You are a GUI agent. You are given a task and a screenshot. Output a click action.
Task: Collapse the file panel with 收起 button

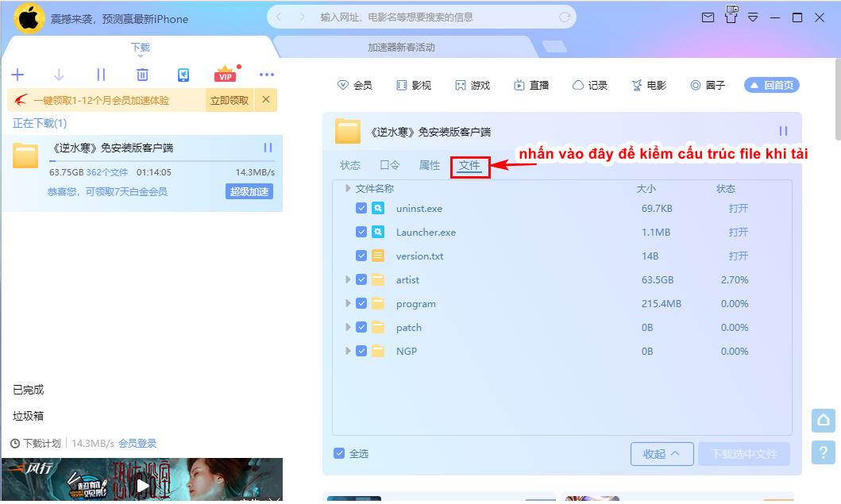[662, 454]
